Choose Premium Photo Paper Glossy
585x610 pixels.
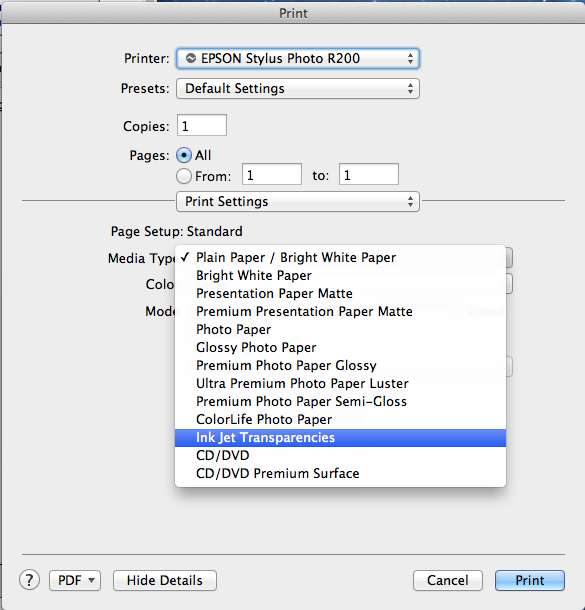click(340, 365)
